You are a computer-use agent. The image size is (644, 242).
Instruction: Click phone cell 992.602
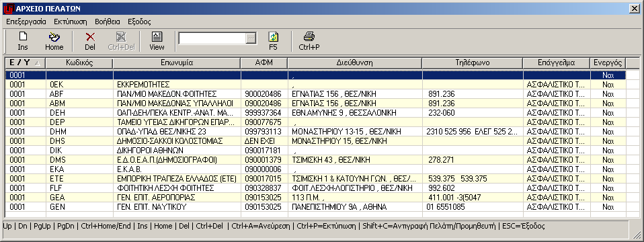[473, 188]
